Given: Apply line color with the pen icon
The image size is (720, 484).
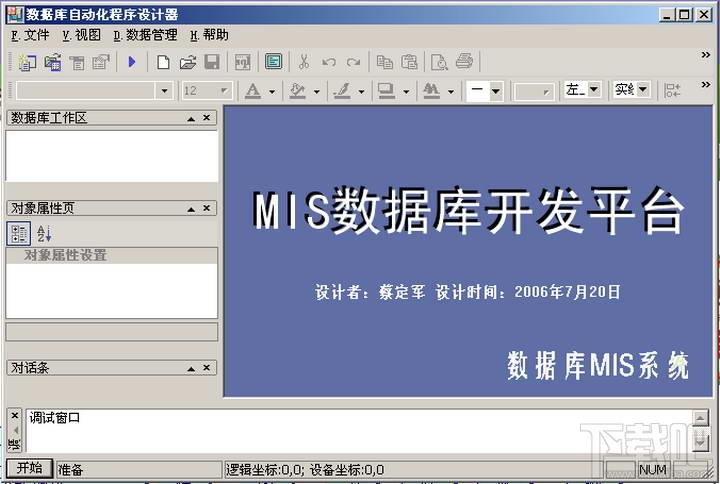Looking at the screenshot, I should (342, 91).
